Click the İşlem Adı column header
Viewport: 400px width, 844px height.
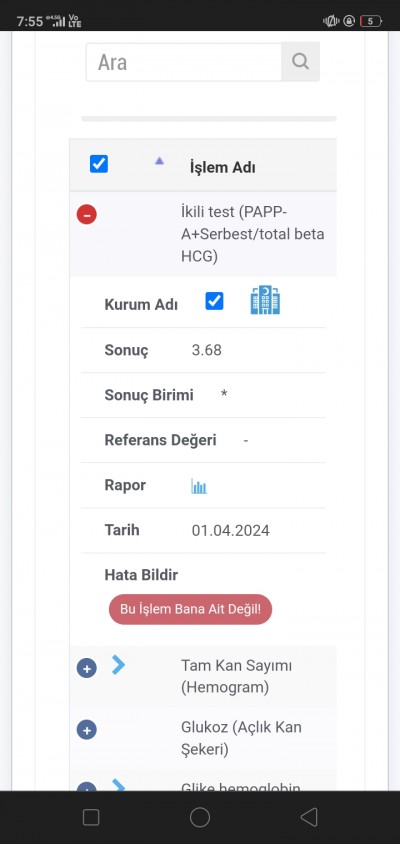click(x=222, y=167)
